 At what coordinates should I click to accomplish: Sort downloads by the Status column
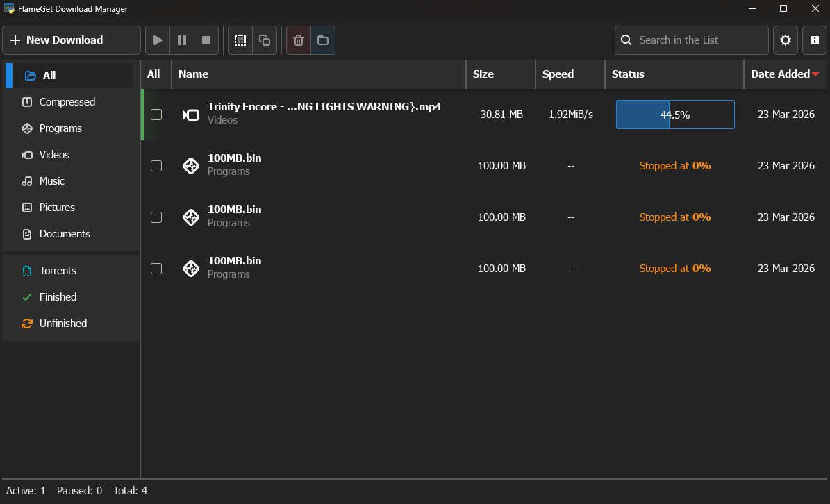628,74
